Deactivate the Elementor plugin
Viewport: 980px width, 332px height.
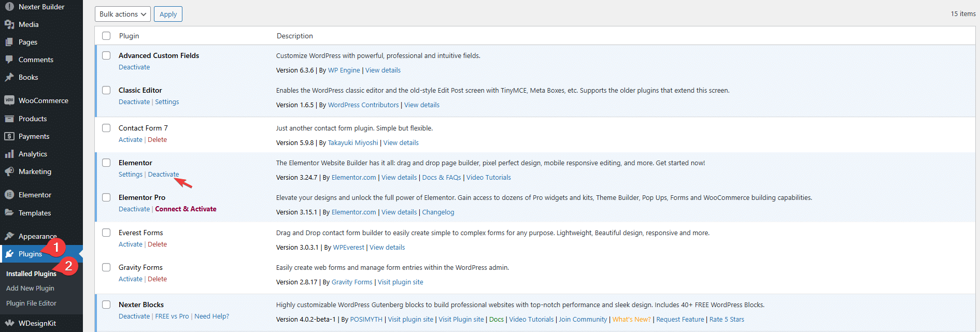(163, 175)
